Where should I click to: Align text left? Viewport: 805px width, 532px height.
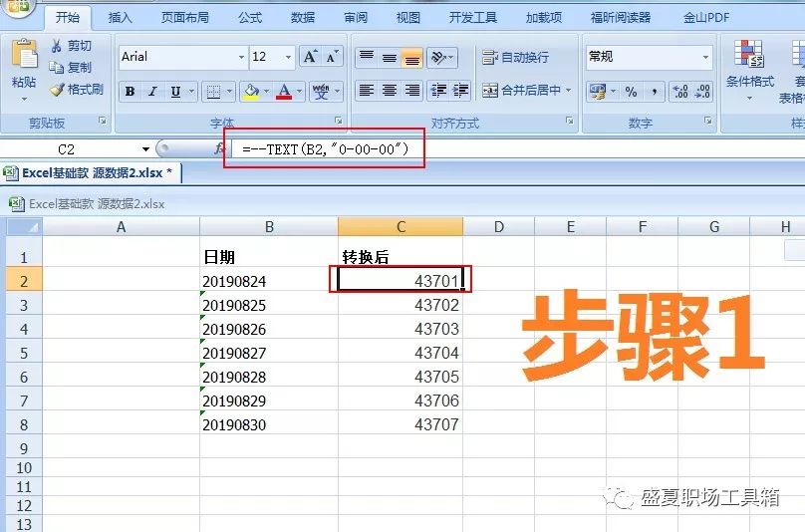366,91
